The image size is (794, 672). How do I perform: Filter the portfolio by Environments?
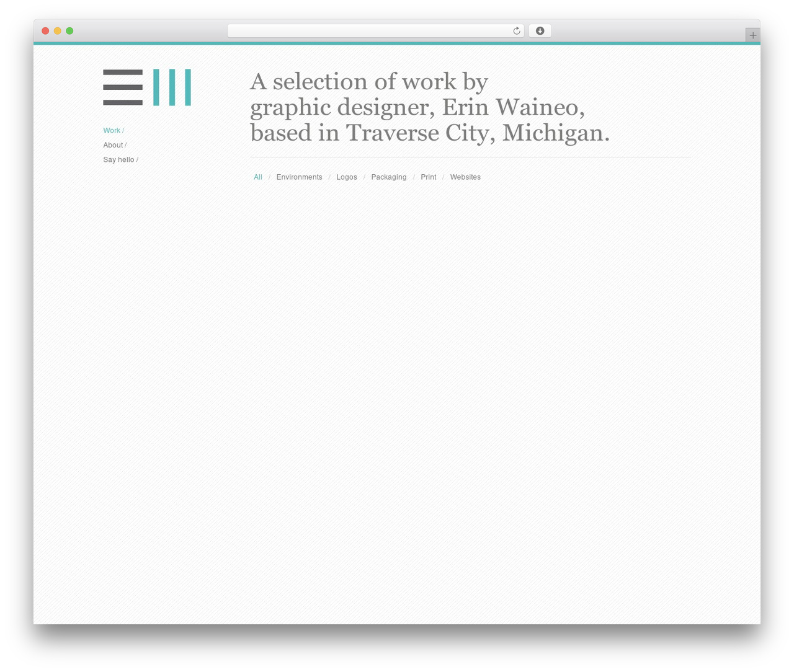tap(299, 177)
